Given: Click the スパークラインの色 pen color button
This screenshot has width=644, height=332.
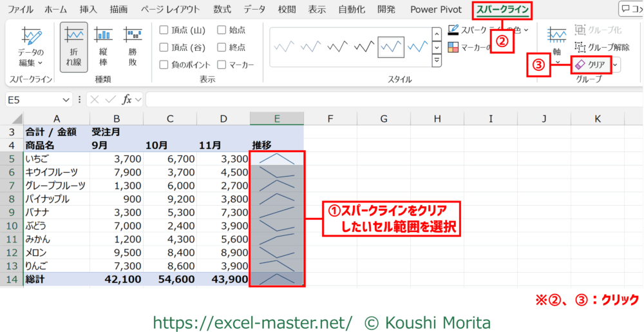Looking at the screenshot, I should click(x=454, y=30).
